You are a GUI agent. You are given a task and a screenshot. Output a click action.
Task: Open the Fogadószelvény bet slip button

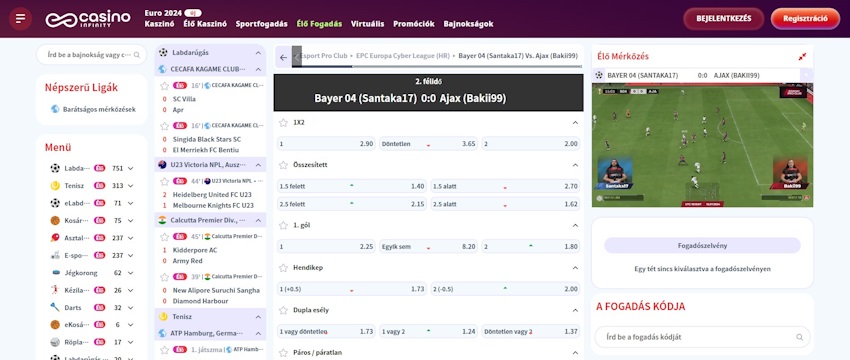pos(702,246)
